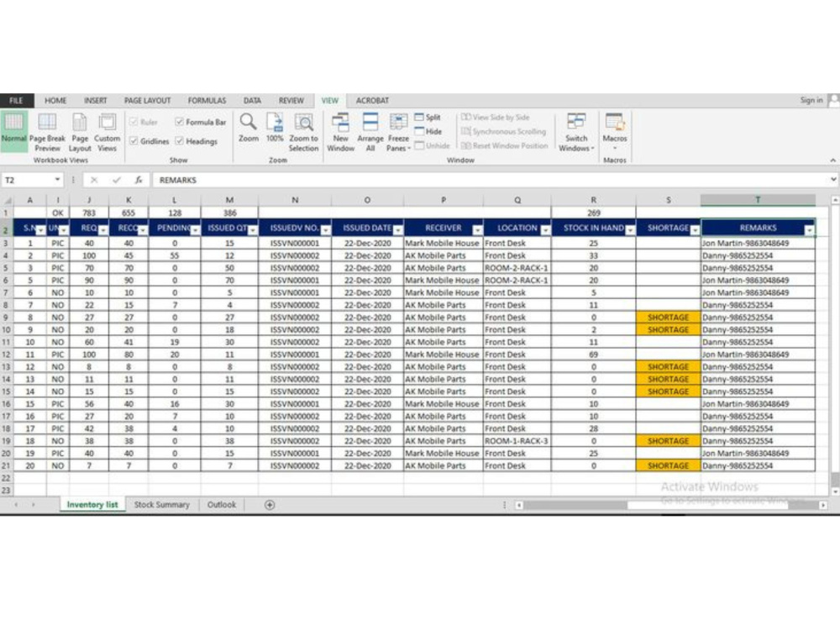Set zoom to 100%

click(275, 129)
